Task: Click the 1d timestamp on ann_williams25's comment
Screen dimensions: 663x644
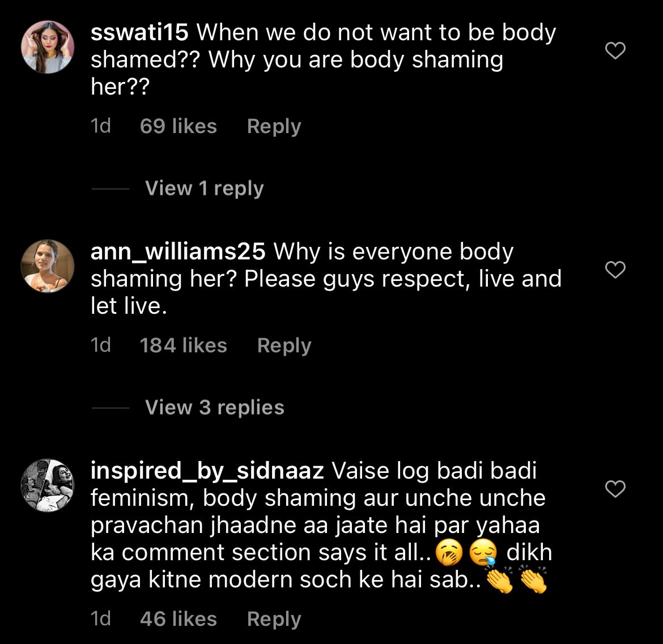Action: coord(101,346)
